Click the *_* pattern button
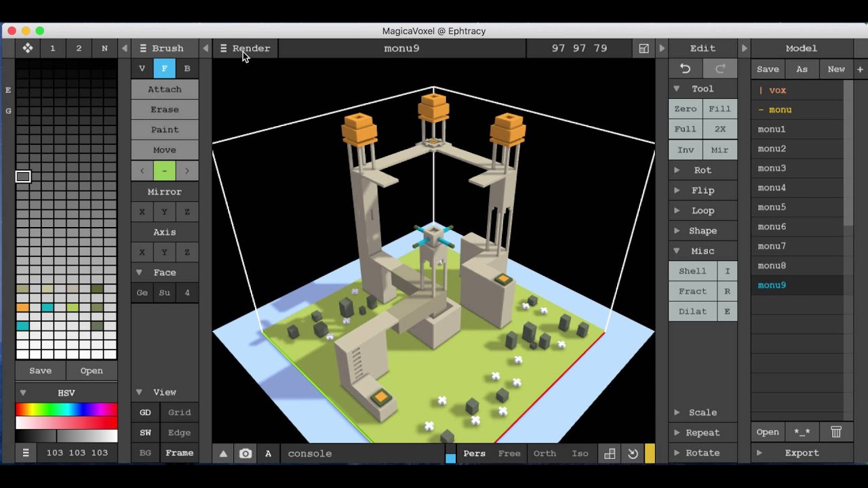Screen dimensions: 868x488 coord(802,432)
